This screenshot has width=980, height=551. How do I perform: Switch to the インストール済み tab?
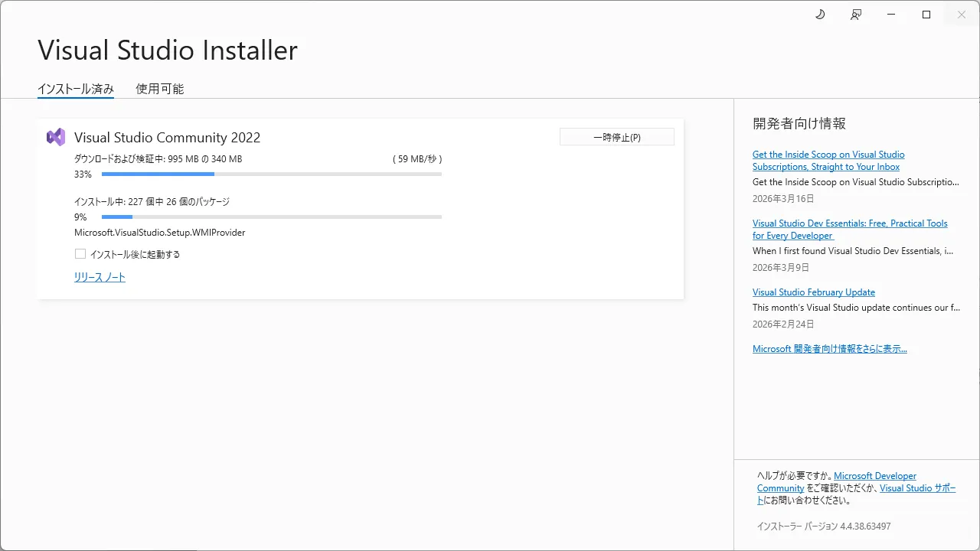click(75, 88)
